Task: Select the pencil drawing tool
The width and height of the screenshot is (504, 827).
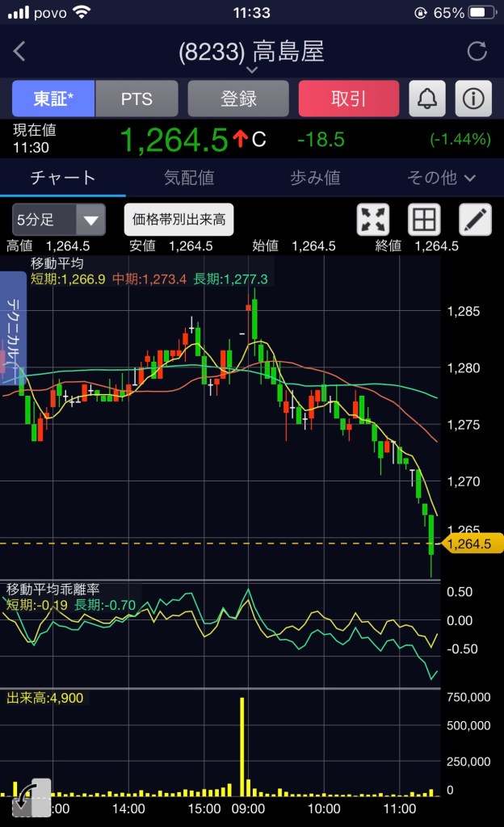Action: pos(475,219)
